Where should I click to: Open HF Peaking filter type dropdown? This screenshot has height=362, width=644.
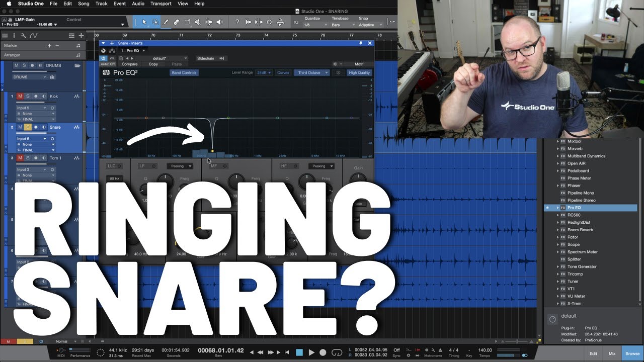(321, 166)
